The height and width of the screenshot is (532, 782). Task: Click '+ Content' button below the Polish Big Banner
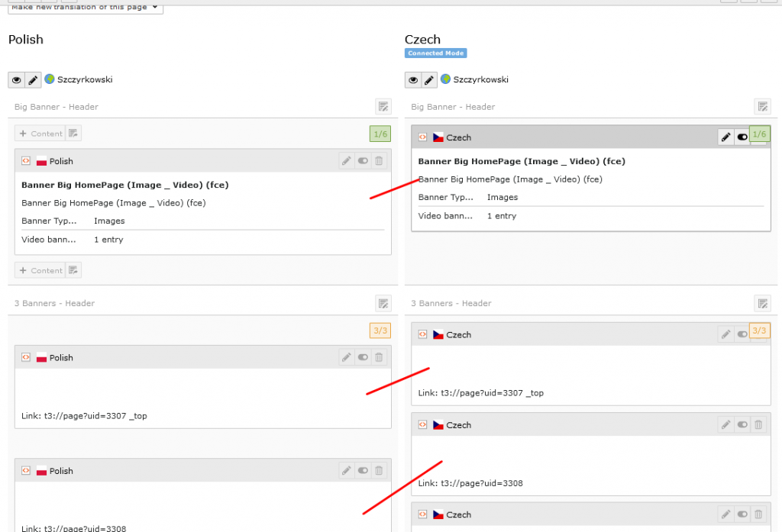tap(40, 270)
